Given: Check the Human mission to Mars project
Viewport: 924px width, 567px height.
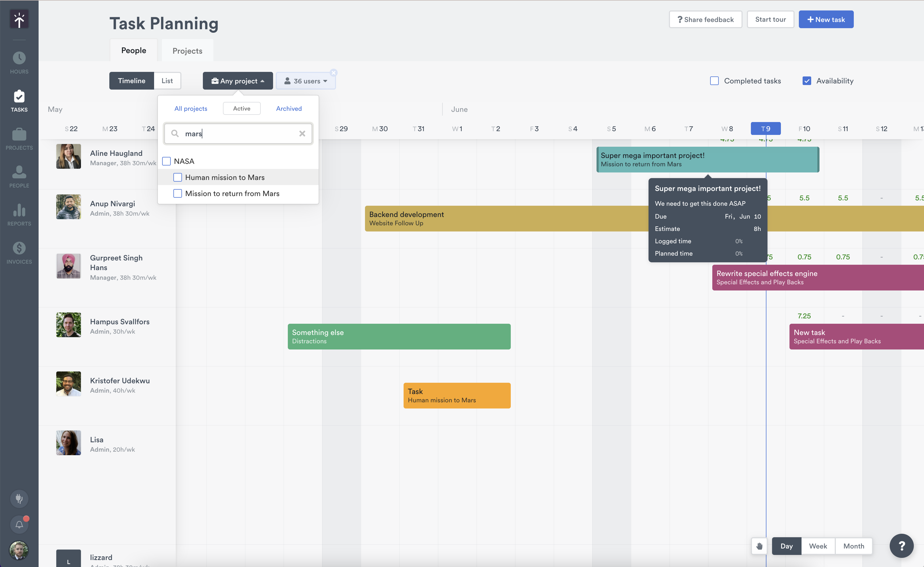Looking at the screenshot, I should [x=178, y=177].
